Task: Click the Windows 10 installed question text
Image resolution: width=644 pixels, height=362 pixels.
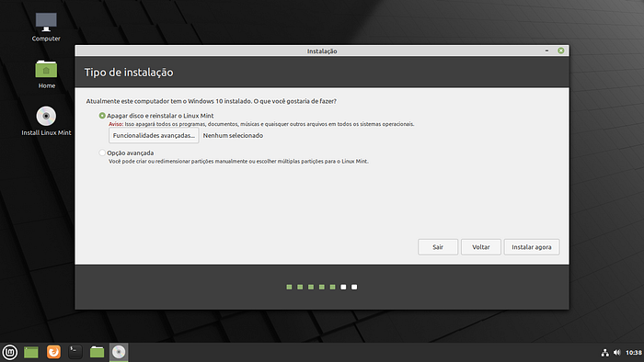Action: (211, 101)
